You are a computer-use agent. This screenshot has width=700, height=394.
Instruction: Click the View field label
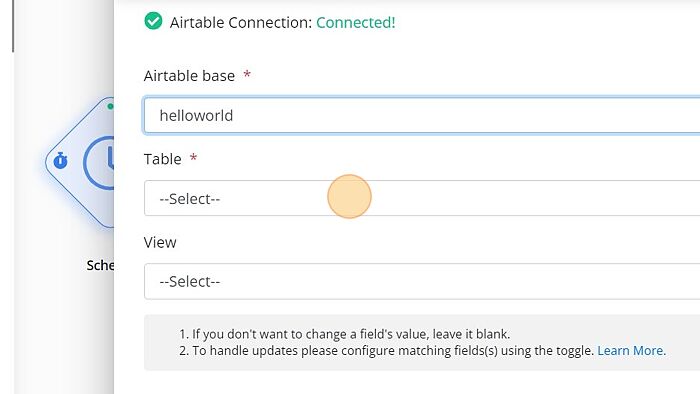point(160,242)
